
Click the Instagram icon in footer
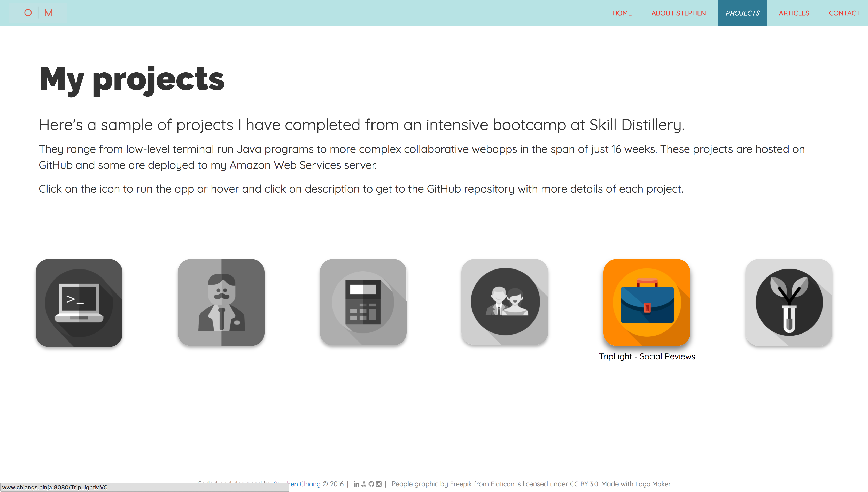(379, 484)
